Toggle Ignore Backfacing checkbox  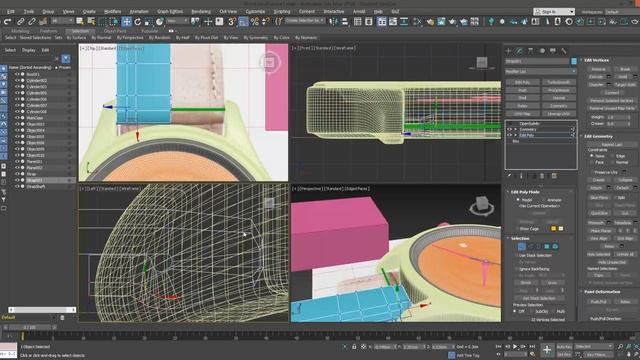pos(517,269)
